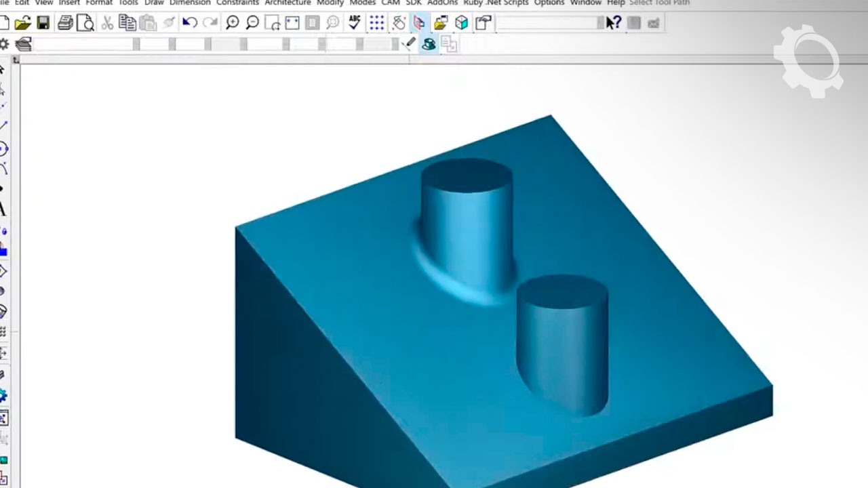868x488 pixels.
Task: Run the ABC spelling check icon
Action: [x=354, y=23]
